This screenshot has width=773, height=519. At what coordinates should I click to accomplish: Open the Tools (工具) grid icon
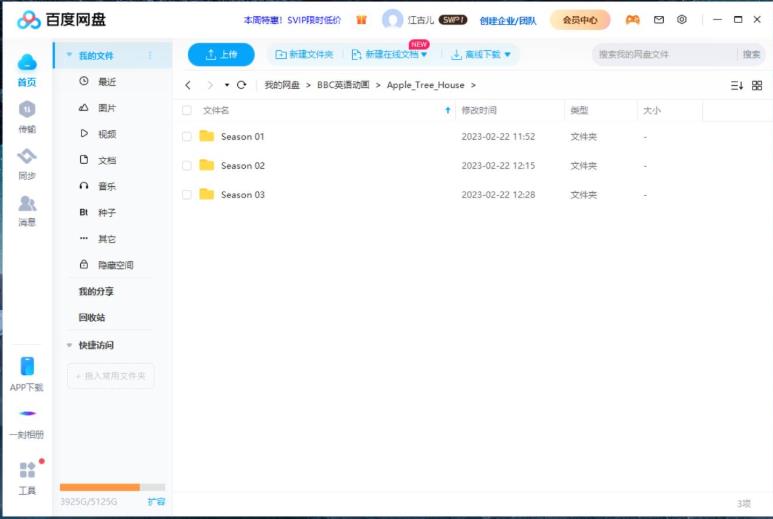[x=27, y=470]
